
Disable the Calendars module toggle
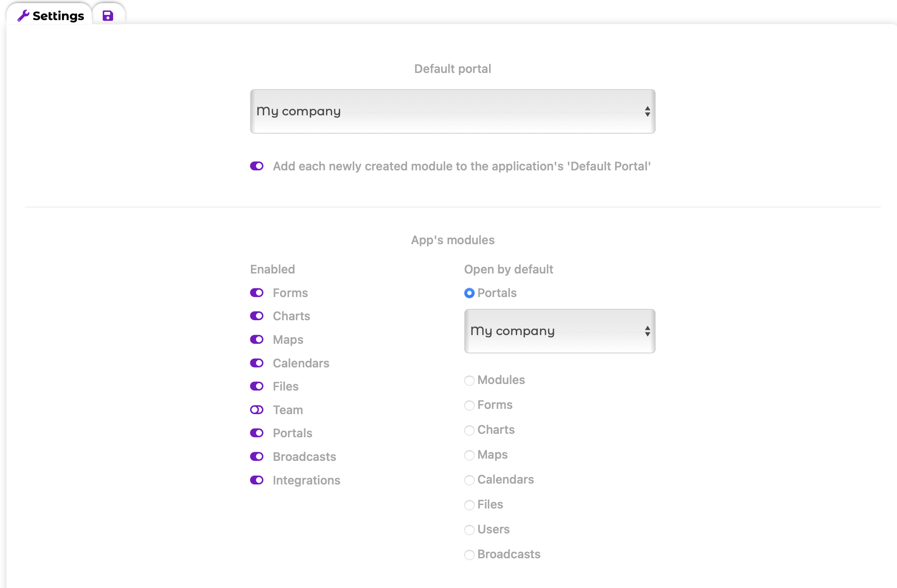point(257,363)
